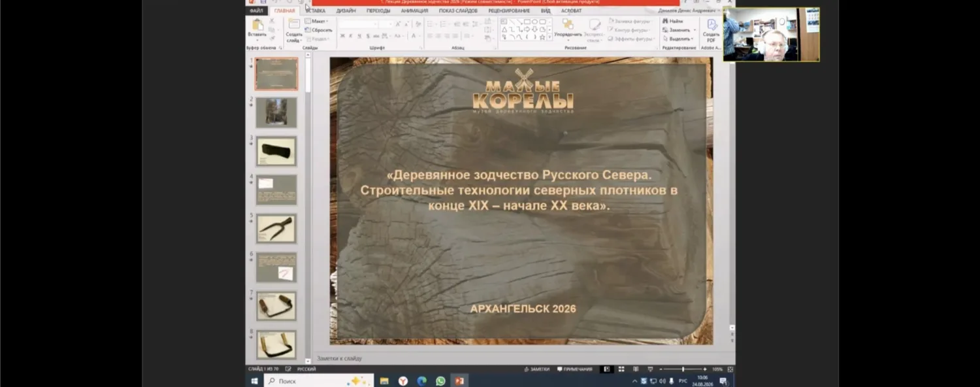The image size is (980, 387).
Task: Select slide 5 thumbnail
Action: tap(276, 229)
